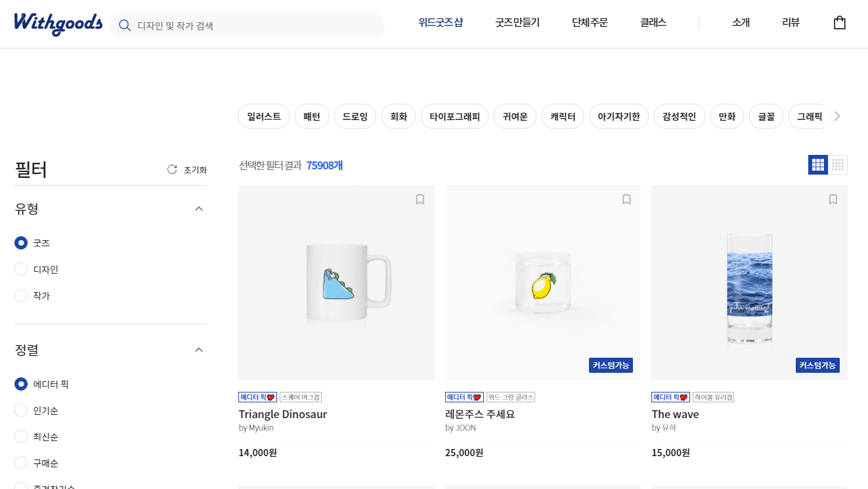Sort by 인기순
The width and height of the screenshot is (868, 489).
tap(21, 410)
